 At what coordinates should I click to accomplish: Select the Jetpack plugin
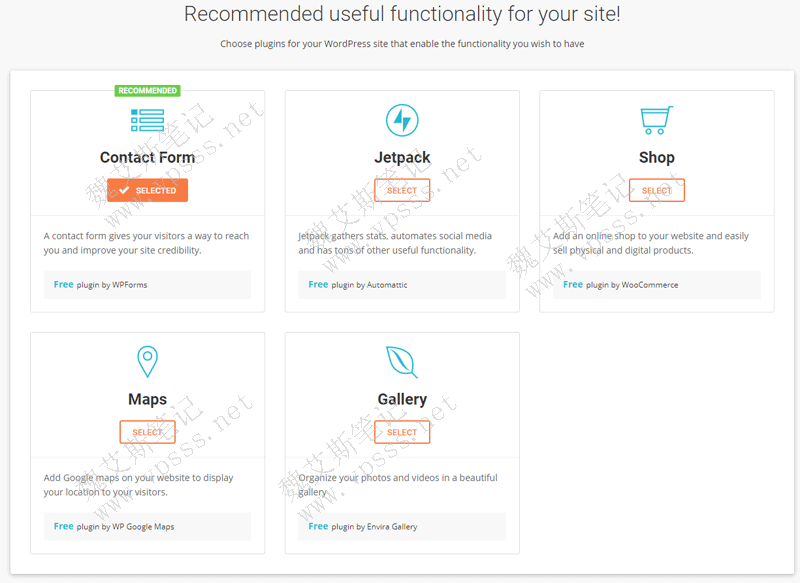click(402, 190)
